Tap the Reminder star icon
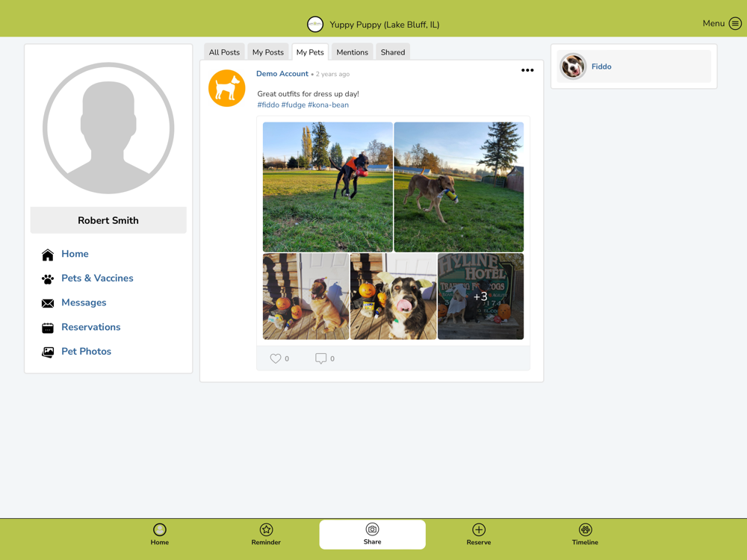The image size is (747, 560). click(266, 529)
